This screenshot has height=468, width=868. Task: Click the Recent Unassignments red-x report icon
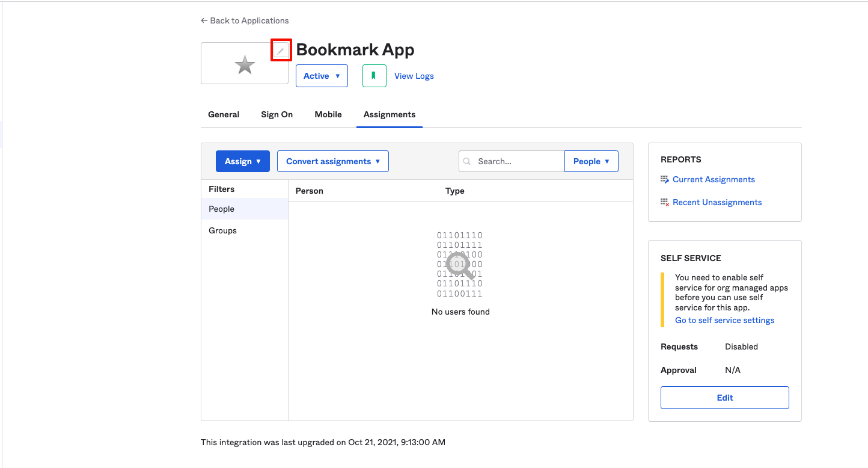pyautogui.click(x=664, y=202)
